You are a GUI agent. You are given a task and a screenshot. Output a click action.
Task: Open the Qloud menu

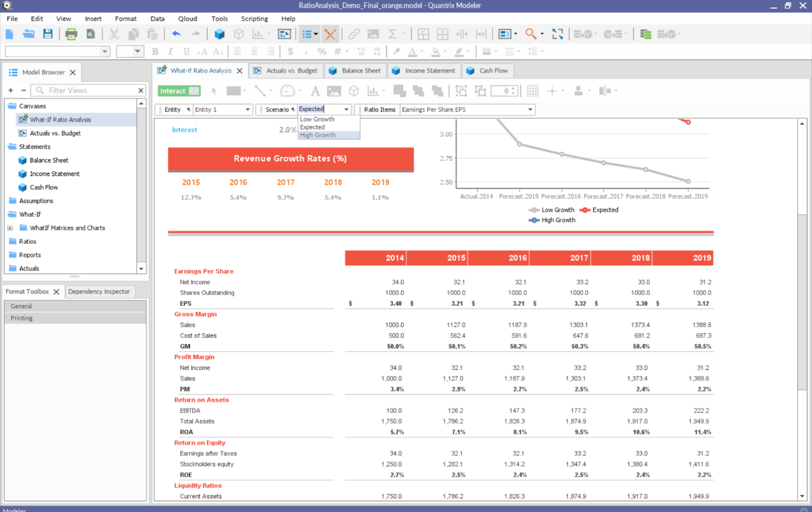coord(187,19)
